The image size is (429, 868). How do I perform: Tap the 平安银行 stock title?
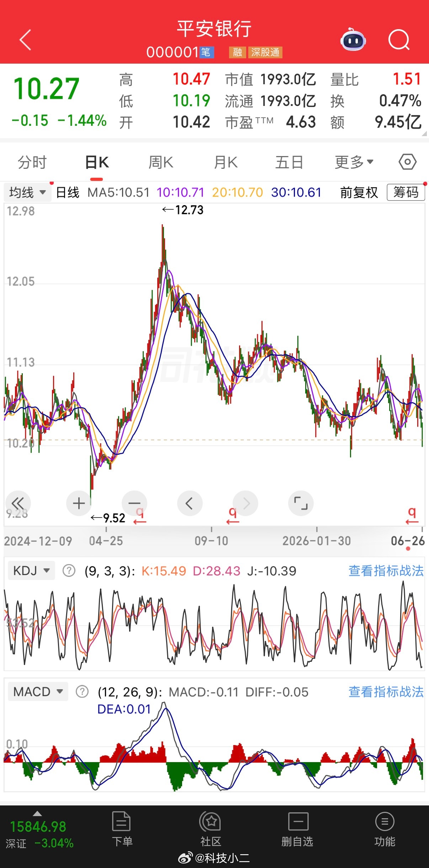point(214,29)
